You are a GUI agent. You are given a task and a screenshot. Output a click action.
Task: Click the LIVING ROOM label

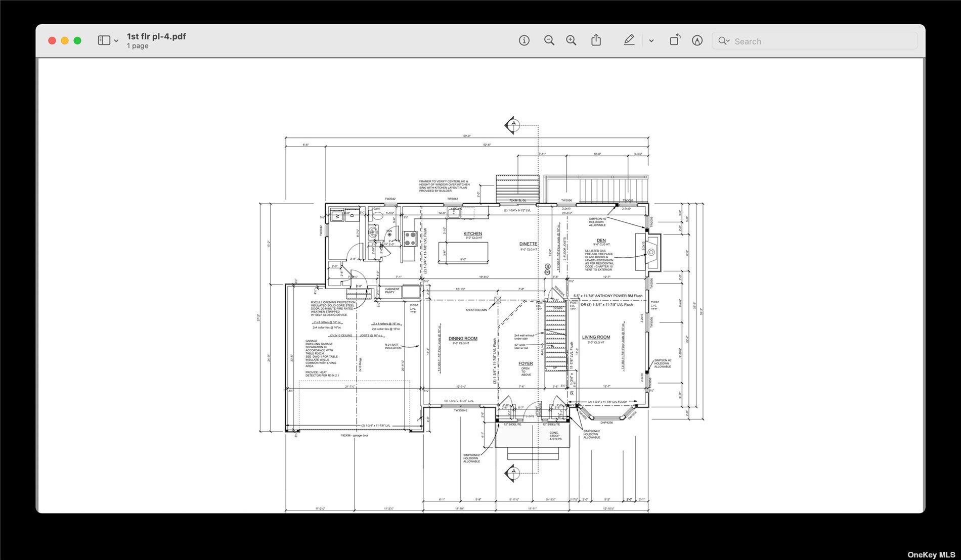coord(596,337)
